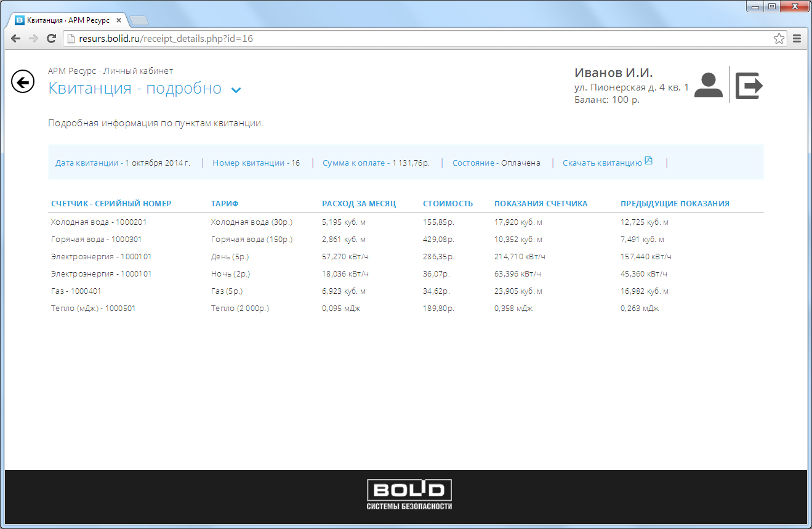Viewport: 812px width, 529px height.
Task: Click the Квитанция - подробно page title
Action: point(135,88)
